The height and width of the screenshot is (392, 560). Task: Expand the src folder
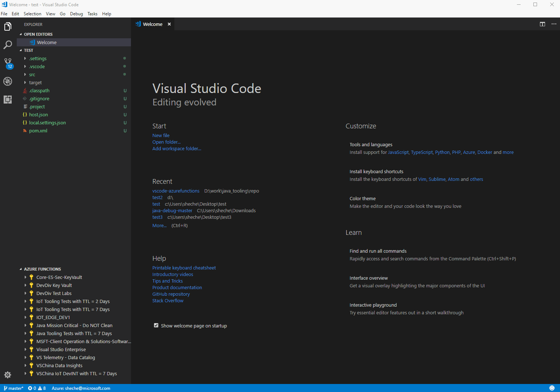[x=25, y=74]
